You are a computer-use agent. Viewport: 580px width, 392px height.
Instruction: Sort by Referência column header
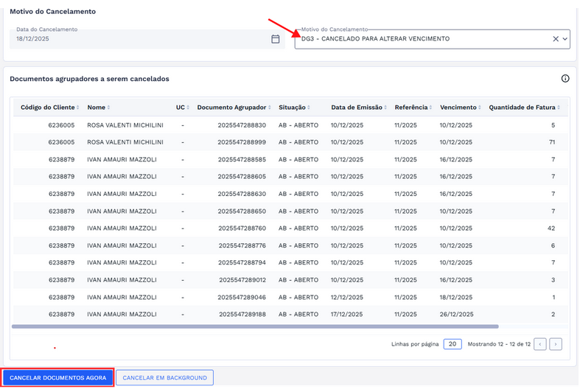(x=413, y=108)
